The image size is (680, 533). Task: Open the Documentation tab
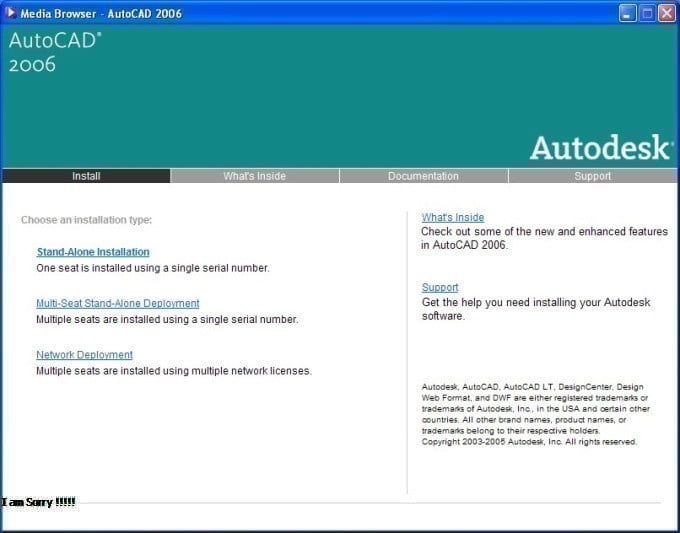coord(423,176)
